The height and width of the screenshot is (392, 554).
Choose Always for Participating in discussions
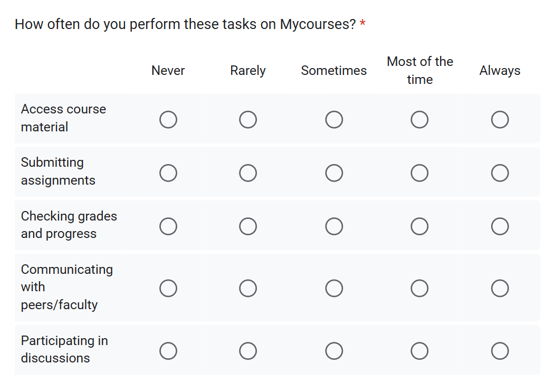[x=500, y=350]
